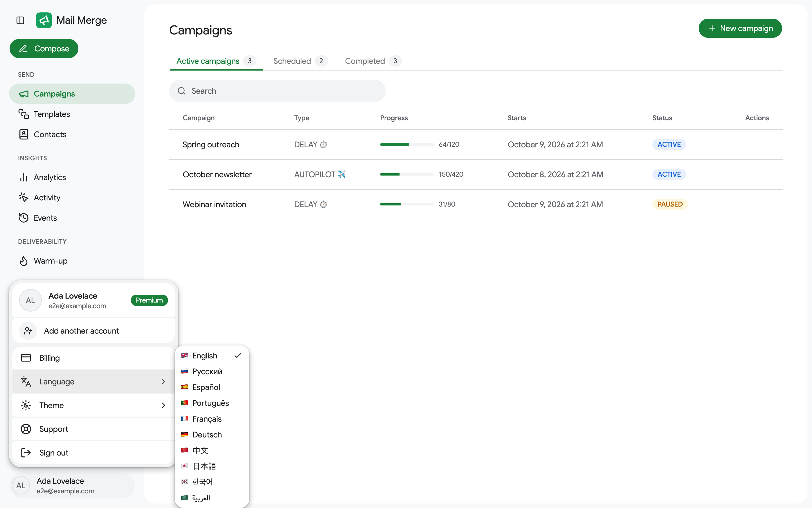Screen dimensions: 812x508
Task: Open the Spring outreach campaign
Action: [x=211, y=144]
